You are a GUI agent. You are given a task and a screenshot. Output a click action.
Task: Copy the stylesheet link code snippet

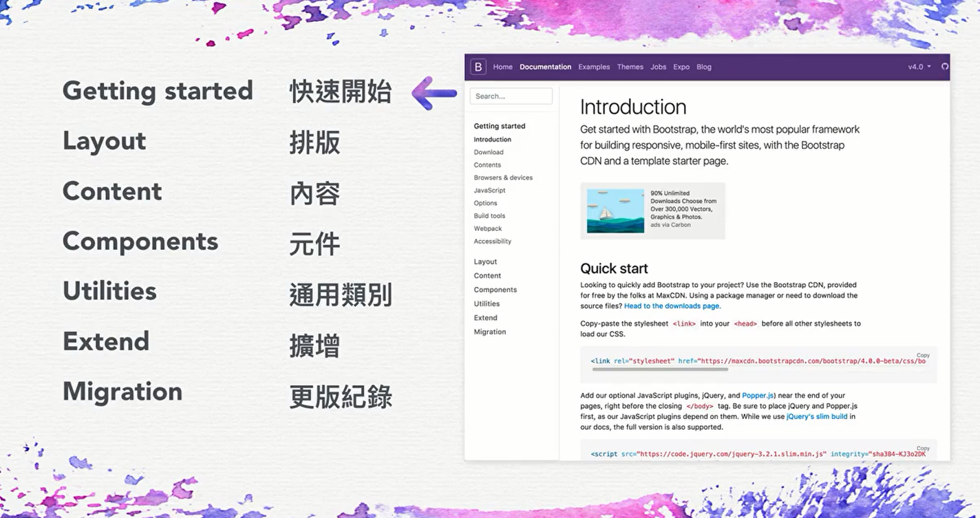click(923, 356)
